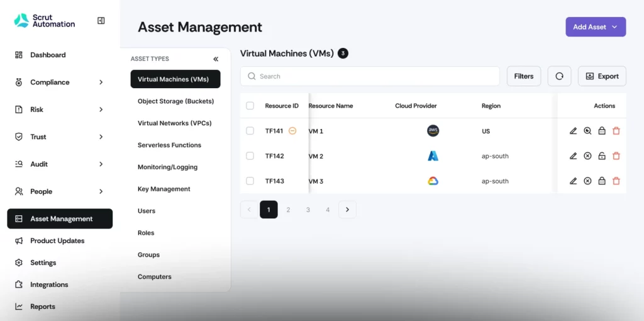The height and width of the screenshot is (321, 644).
Task: Click the Integrations puzzle icon
Action: coord(19,284)
